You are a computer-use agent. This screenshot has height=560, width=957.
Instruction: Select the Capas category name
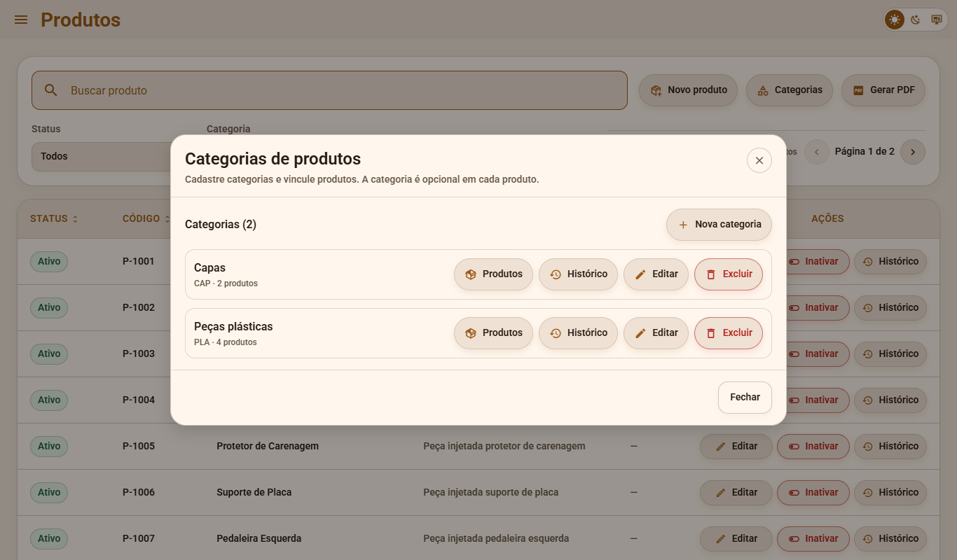pos(209,268)
